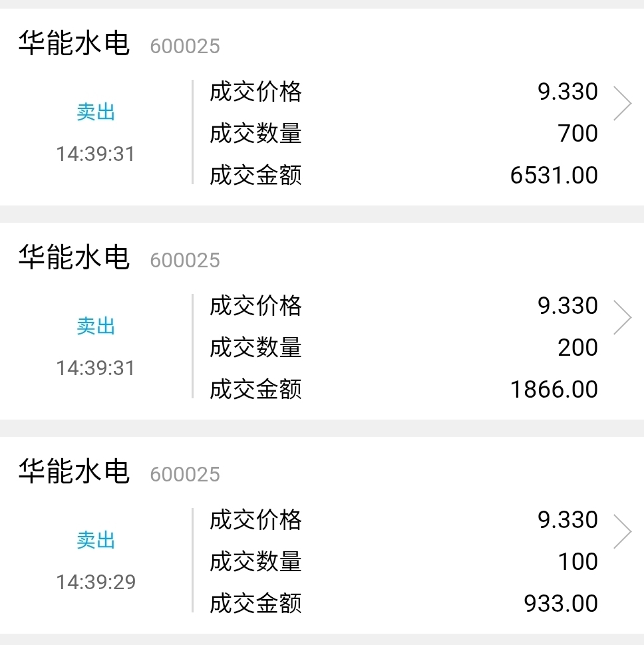644x645 pixels.
Task: Tap the 14:39:29 timestamp
Action: pos(95,582)
